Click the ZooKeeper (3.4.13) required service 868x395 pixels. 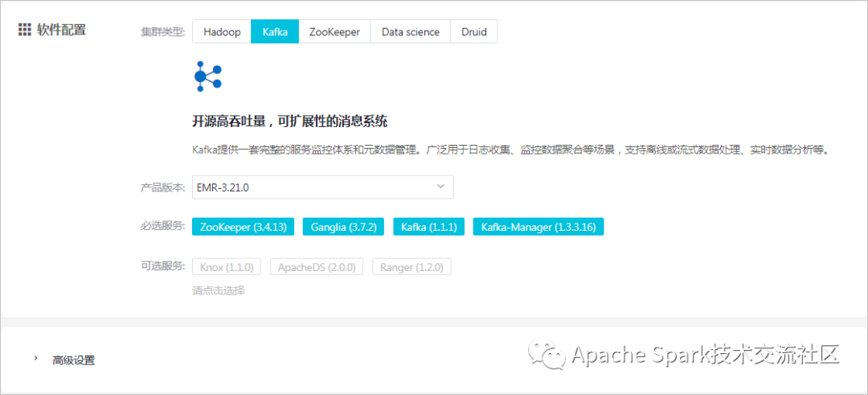point(243,227)
